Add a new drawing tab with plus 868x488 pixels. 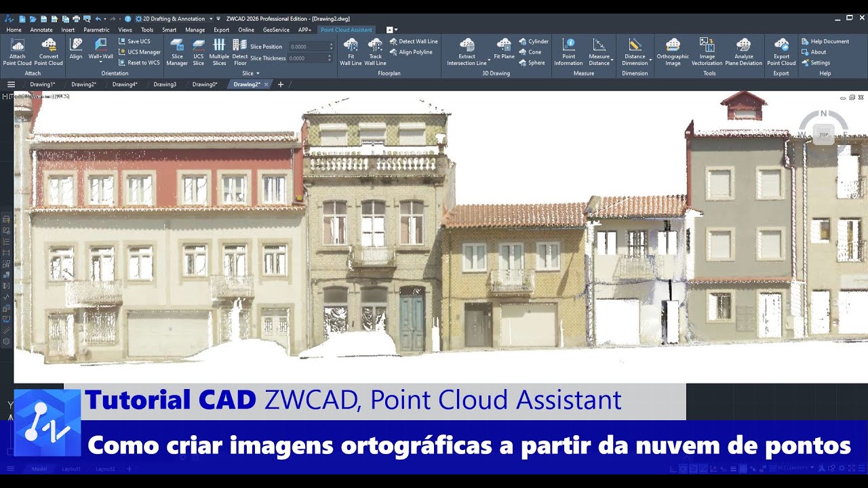(281, 85)
